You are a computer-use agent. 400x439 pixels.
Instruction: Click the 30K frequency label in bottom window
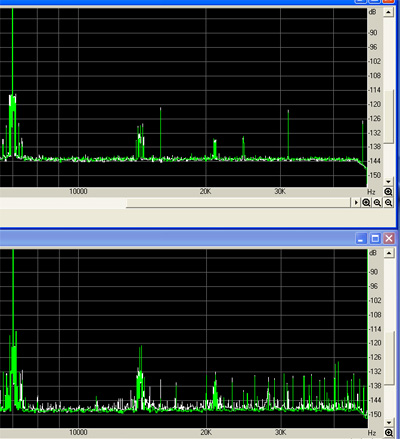coord(280,432)
